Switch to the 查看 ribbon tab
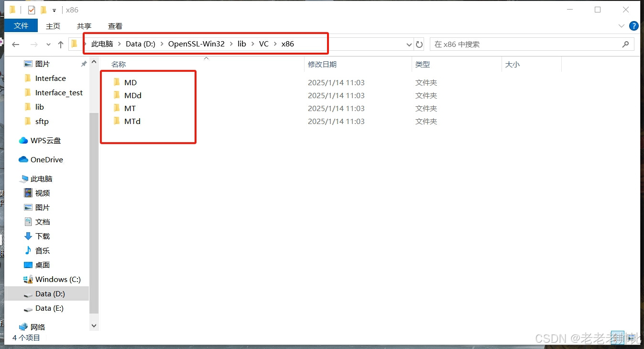This screenshot has width=644, height=349. point(115,26)
